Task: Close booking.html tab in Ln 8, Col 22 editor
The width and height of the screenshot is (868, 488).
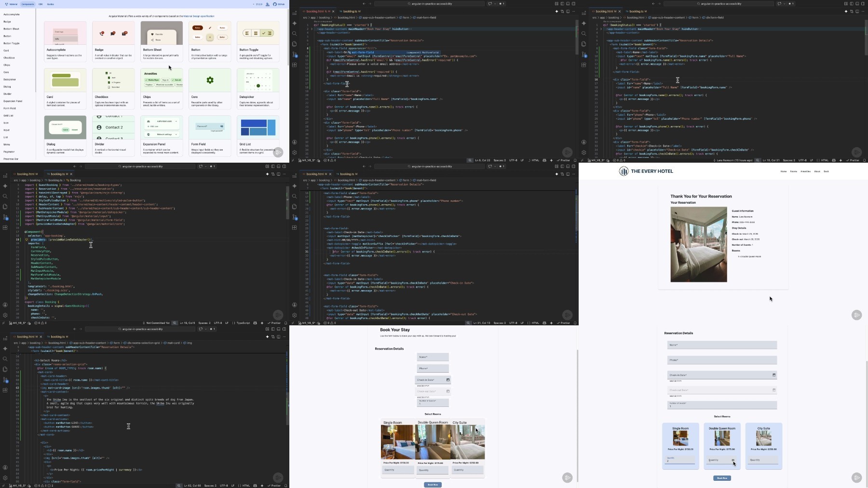Action: click(x=333, y=11)
